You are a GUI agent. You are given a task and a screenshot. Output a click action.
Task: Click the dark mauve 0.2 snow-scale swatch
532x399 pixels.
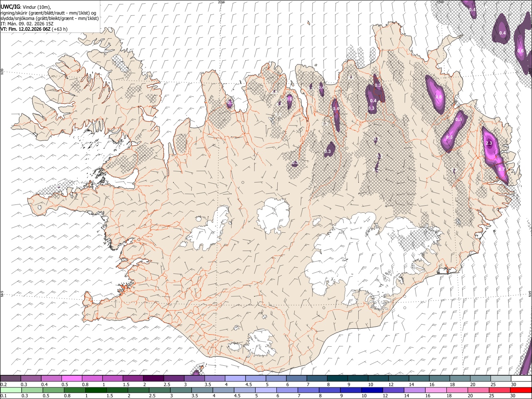pos(10,378)
